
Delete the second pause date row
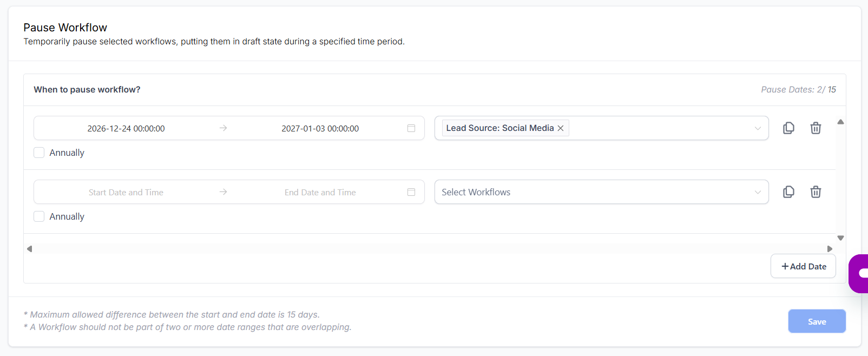tap(816, 192)
